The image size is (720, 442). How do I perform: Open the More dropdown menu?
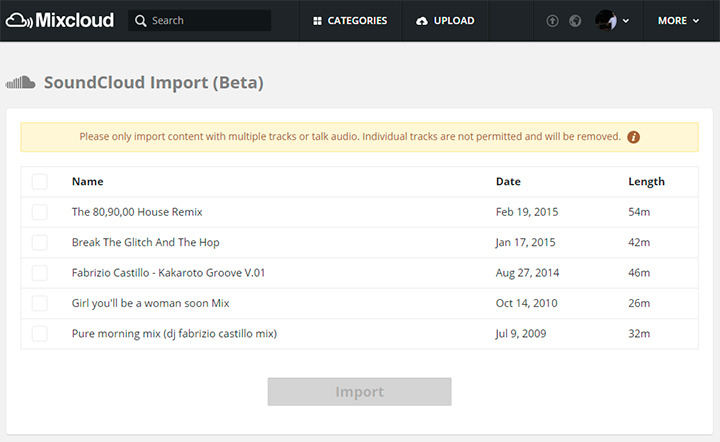678,21
